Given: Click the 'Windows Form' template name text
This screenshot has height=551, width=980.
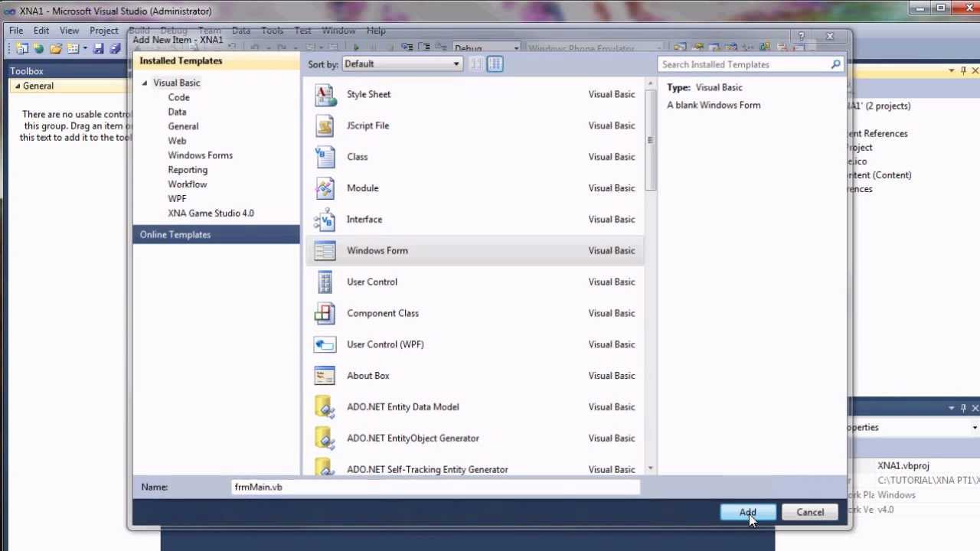Looking at the screenshot, I should [x=377, y=250].
